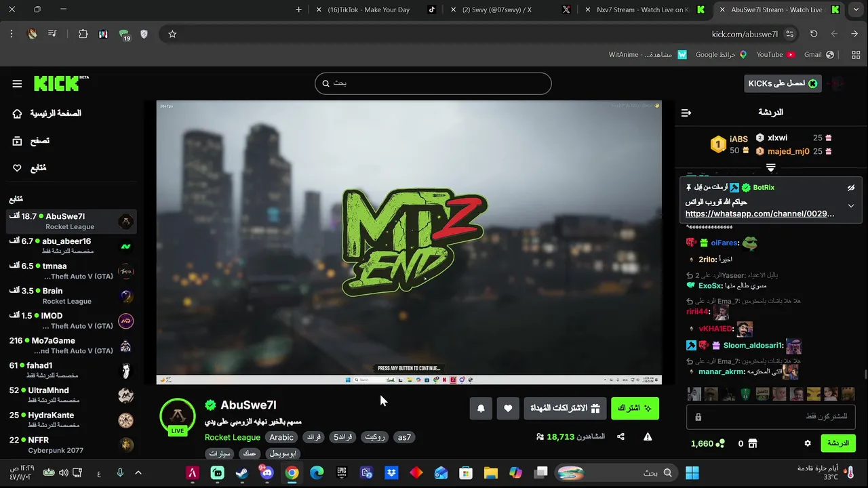The width and height of the screenshot is (868, 488).
Task: Reload the page
Action: (814, 34)
